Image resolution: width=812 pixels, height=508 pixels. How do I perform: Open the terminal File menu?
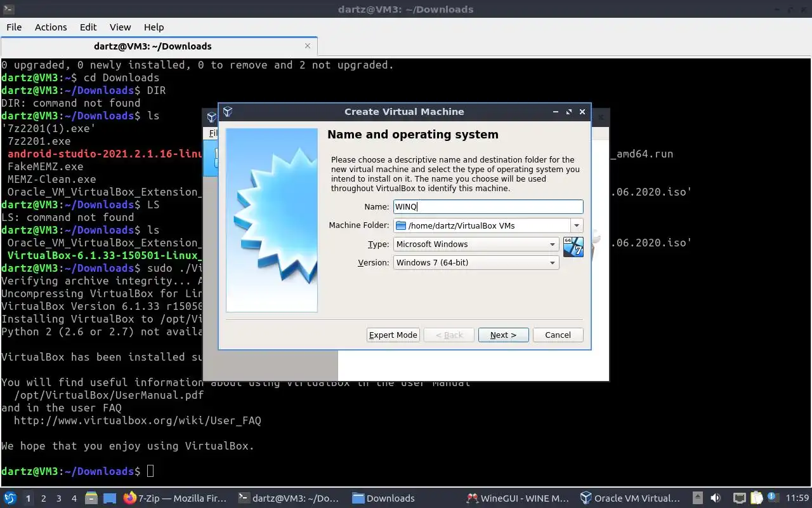click(14, 27)
